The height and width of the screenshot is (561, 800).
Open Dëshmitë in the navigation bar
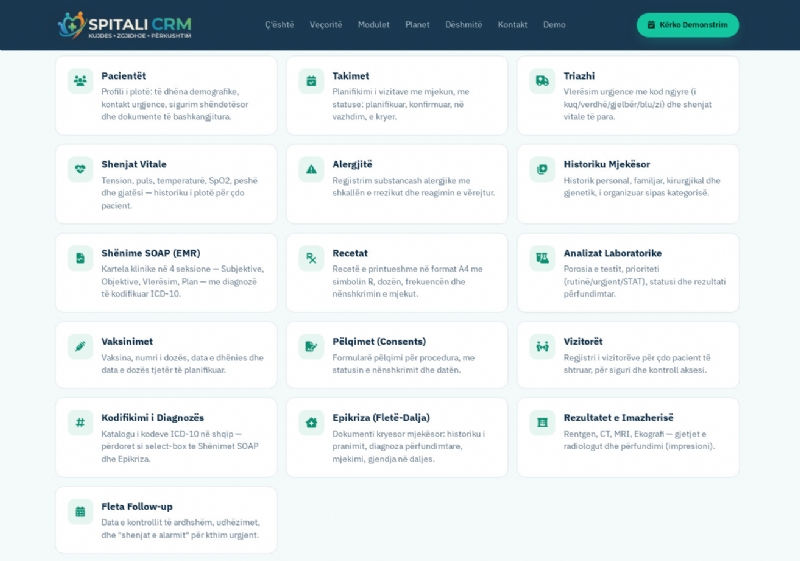[x=463, y=24]
